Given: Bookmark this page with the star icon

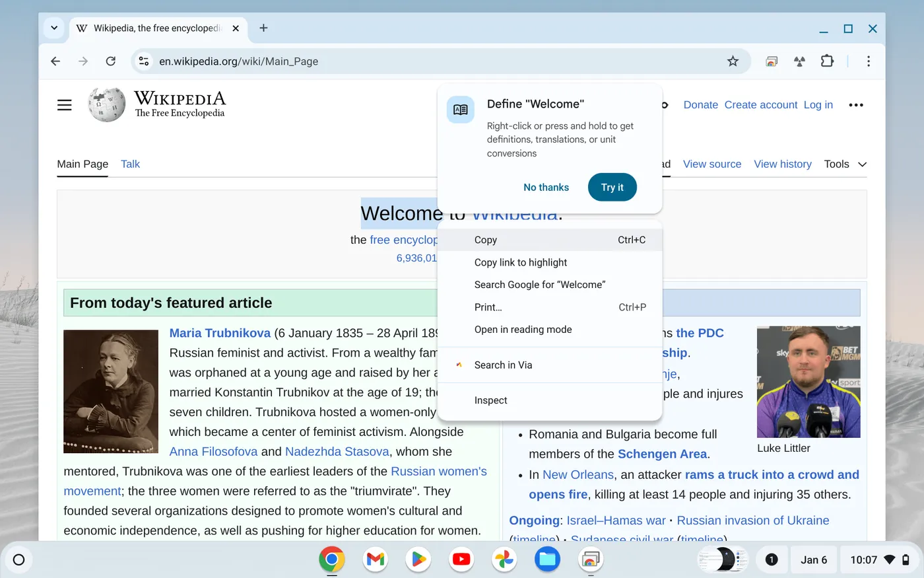Looking at the screenshot, I should coord(733,61).
